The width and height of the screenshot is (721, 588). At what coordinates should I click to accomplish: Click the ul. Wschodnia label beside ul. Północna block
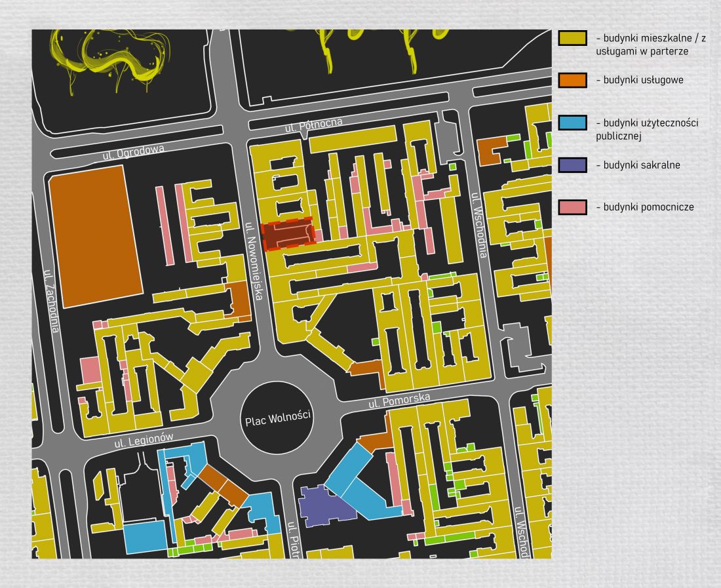pyautogui.click(x=478, y=225)
